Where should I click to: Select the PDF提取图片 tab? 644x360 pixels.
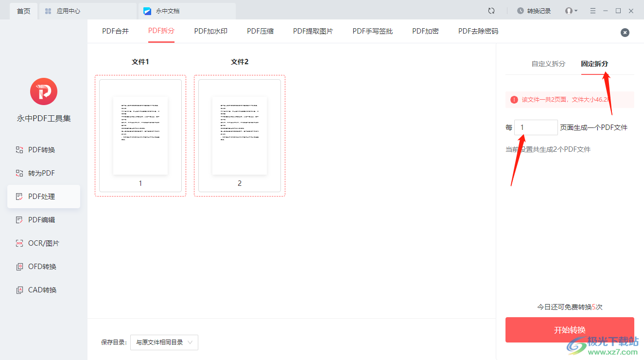[313, 31]
